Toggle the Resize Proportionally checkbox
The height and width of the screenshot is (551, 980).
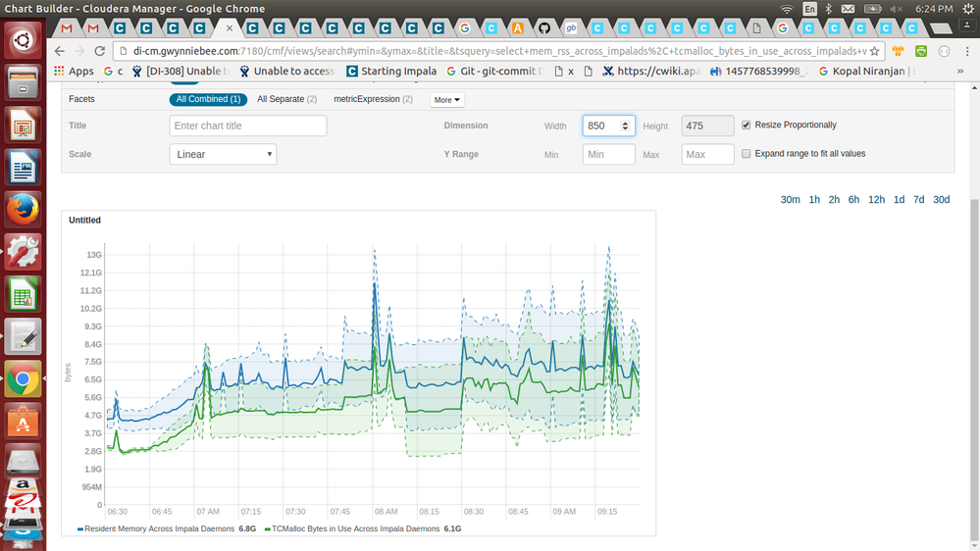(x=747, y=125)
